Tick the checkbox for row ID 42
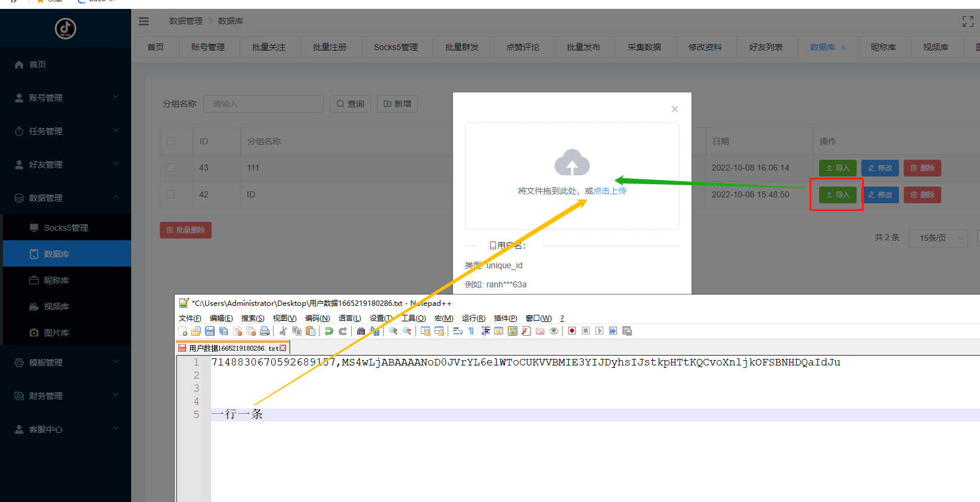The image size is (980, 502). [171, 194]
